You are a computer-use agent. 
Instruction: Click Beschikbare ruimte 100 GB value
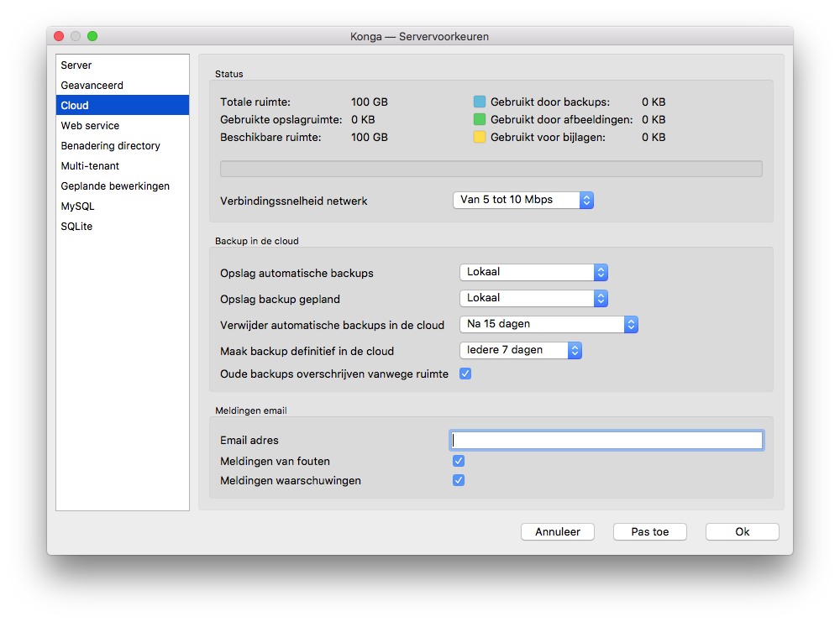369,137
